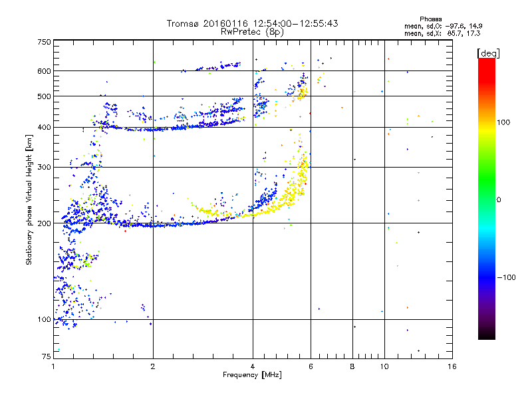Click the black bottom end of the phase colorbar
This screenshot has width=532, height=399.
coord(487,334)
